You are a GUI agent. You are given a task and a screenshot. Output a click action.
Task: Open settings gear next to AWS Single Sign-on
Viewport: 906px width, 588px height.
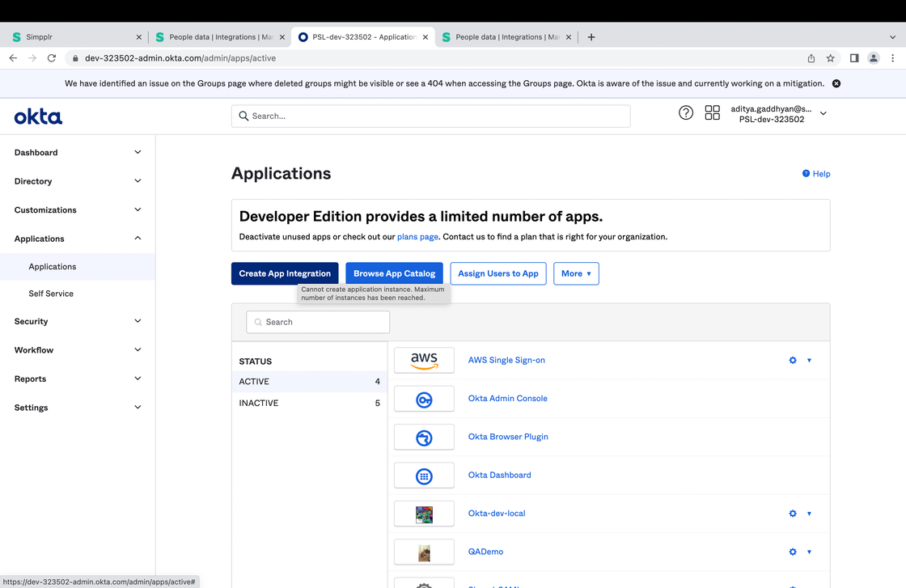pos(792,360)
